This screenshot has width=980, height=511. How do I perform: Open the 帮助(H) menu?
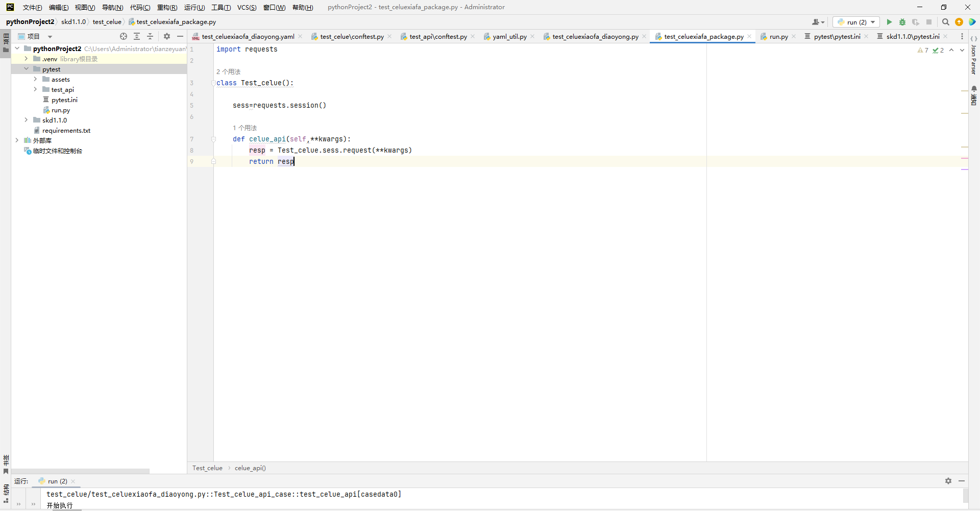tap(303, 7)
